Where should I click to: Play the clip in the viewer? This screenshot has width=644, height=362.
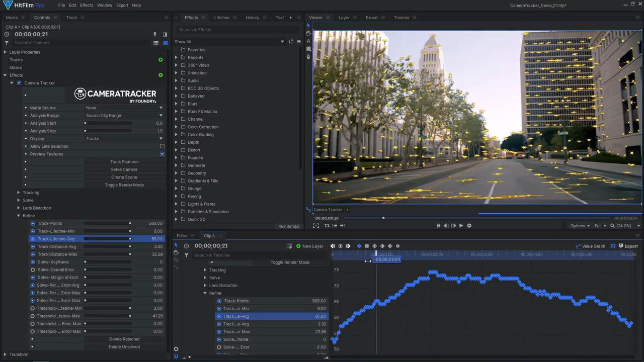(461, 226)
